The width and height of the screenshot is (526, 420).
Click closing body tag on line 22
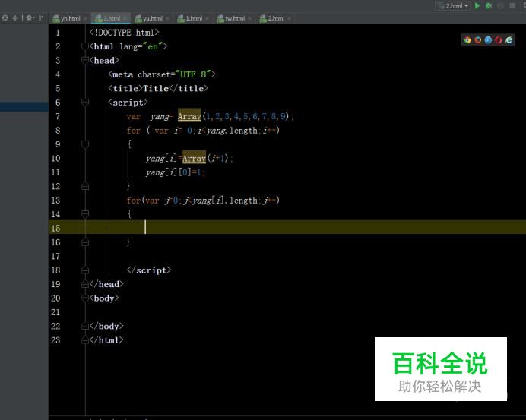(106, 326)
